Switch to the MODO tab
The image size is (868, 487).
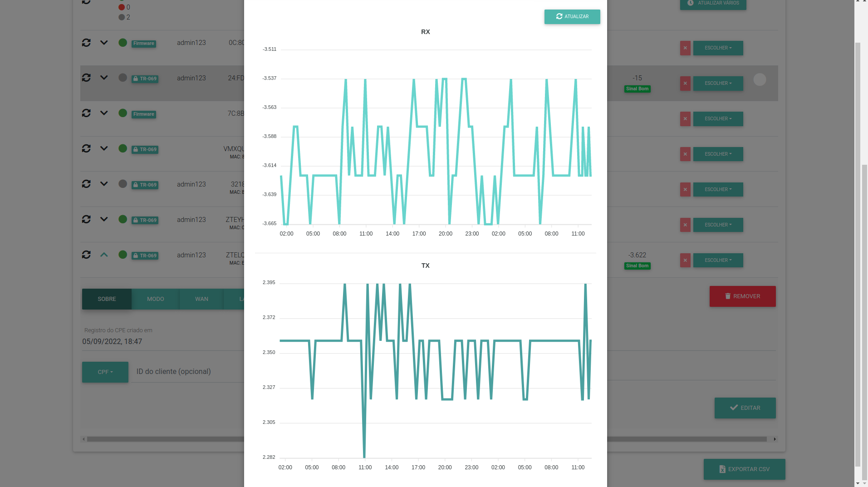[x=156, y=299]
